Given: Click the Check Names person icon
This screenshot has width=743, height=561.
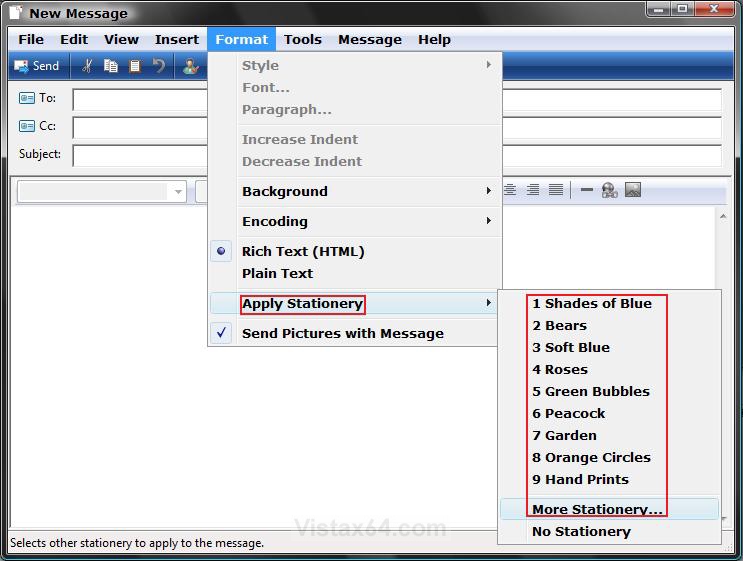Looking at the screenshot, I should (190, 66).
